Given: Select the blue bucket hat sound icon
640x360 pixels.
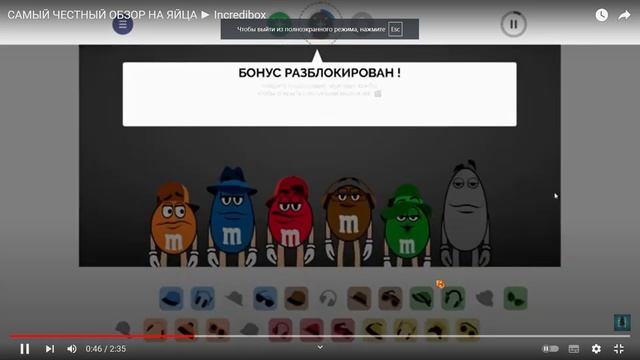Looking at the screenshot, I should (x=171, y=299).
